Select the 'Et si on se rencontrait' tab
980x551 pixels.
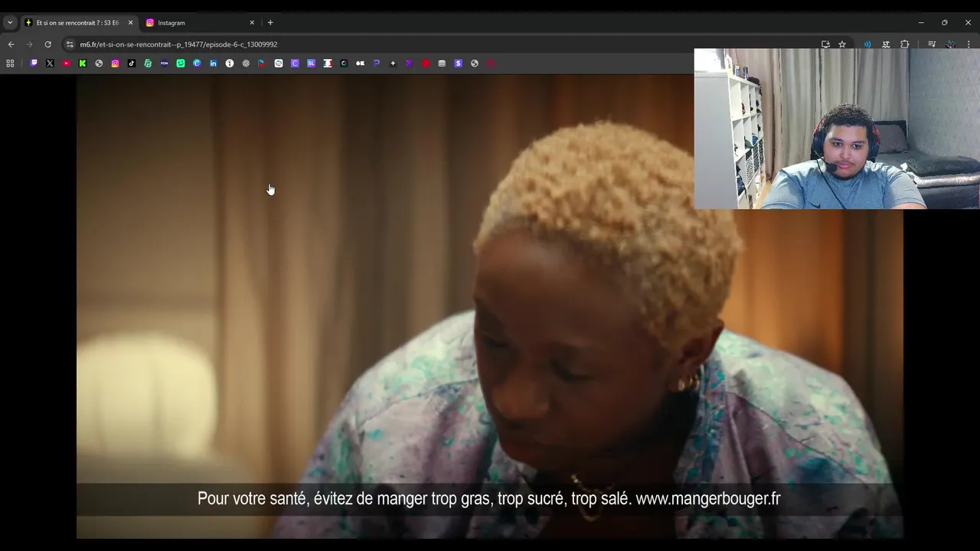[x=79, y=23]
